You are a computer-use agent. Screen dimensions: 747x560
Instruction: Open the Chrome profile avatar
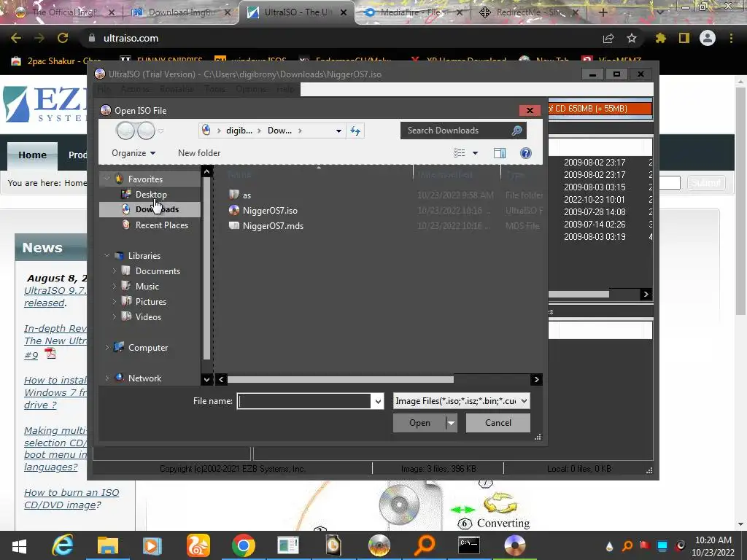tap(708, 38)
